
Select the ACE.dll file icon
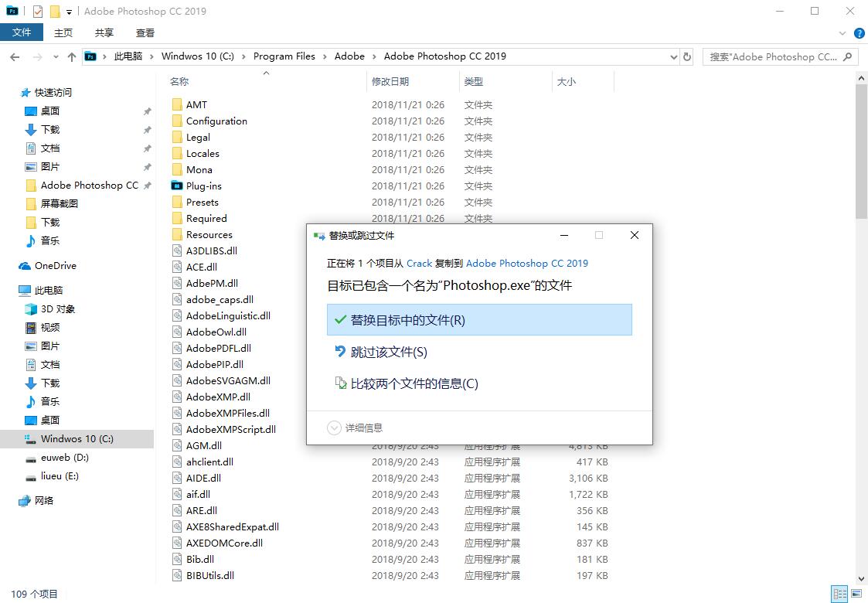[x=177, y=267]
